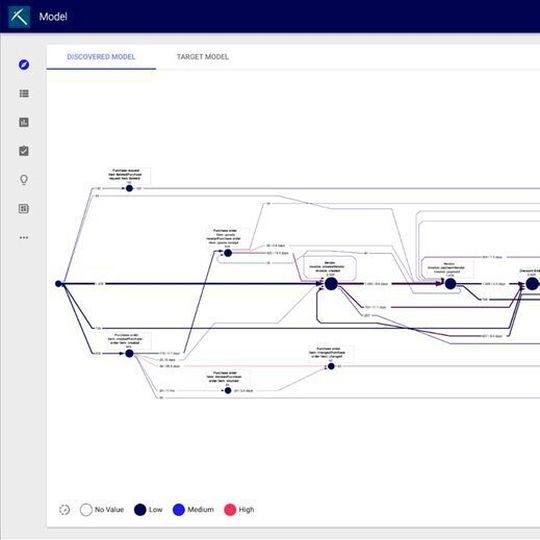
Task: Click the Medium legend label
Action: 200,509
